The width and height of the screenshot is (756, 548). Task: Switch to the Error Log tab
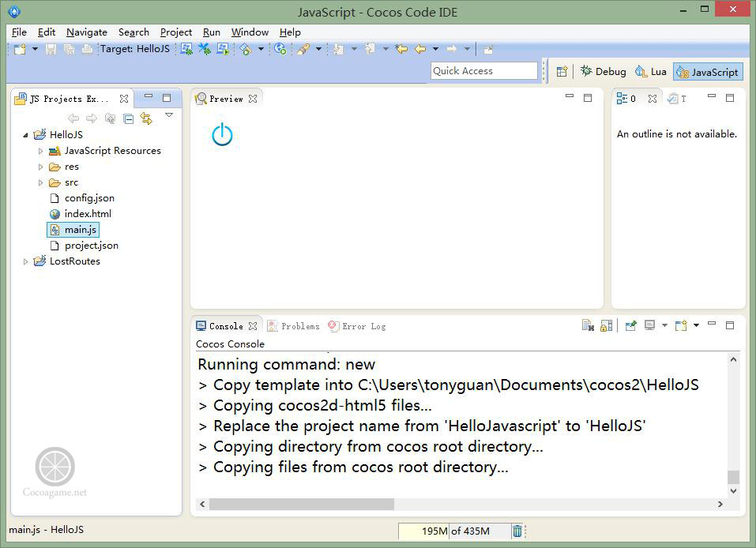[x=357, y=326]
